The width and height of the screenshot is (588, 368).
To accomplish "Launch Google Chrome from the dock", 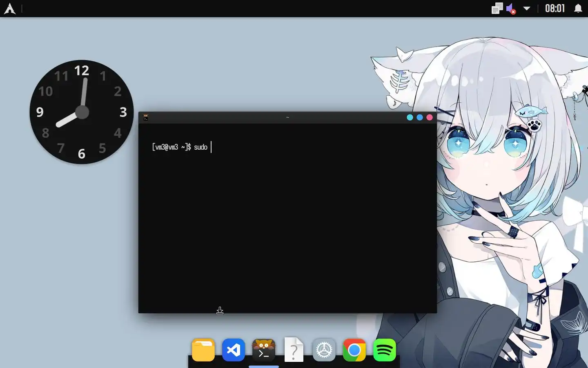I will point(354,350).
